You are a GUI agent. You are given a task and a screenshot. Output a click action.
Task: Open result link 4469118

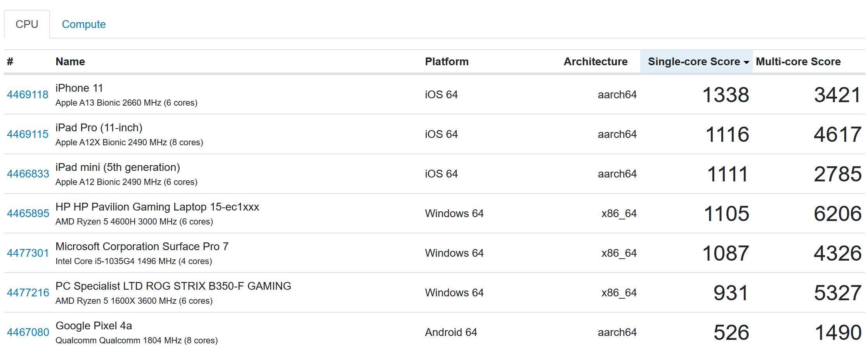tap(28, 94)
